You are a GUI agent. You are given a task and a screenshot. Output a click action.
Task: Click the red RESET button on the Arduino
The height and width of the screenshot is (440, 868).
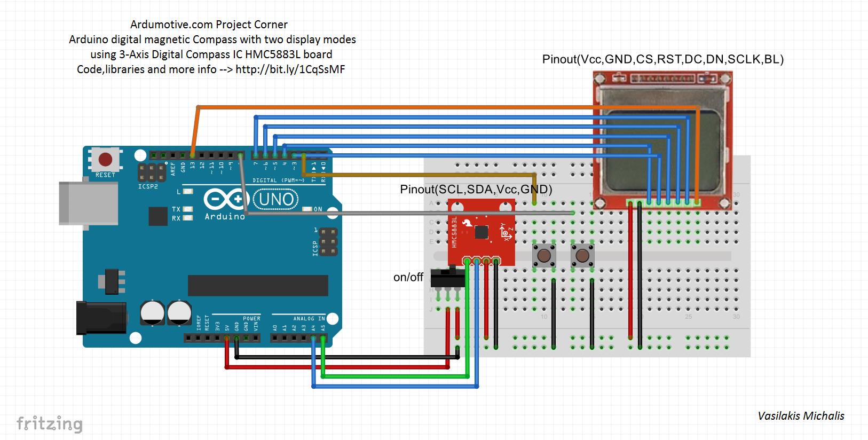pyautogui.click(x=105, y=159)
